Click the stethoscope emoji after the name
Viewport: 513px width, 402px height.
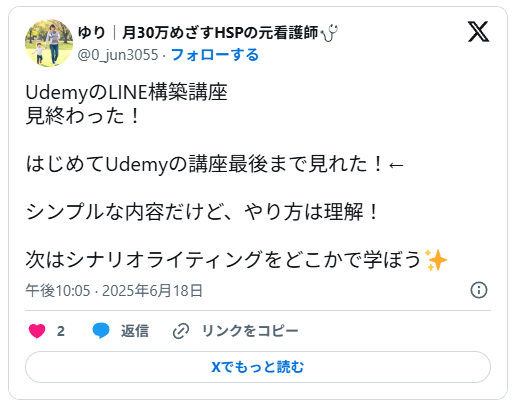click(329, 33)
